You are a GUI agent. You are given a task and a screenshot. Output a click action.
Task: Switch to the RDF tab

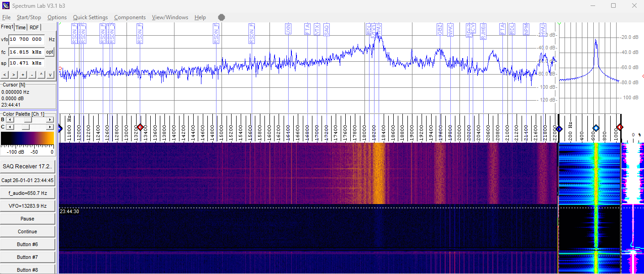pos(34,27)
